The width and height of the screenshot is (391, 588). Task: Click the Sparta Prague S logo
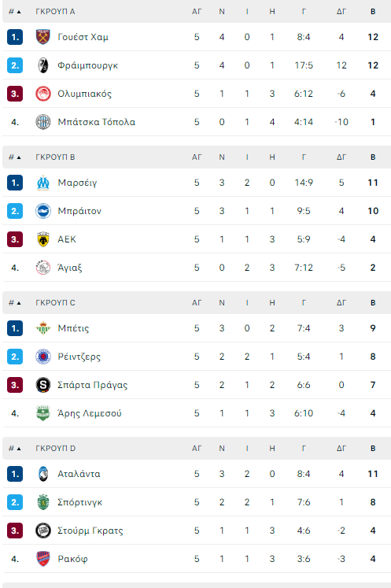click(x=43, y=385)
